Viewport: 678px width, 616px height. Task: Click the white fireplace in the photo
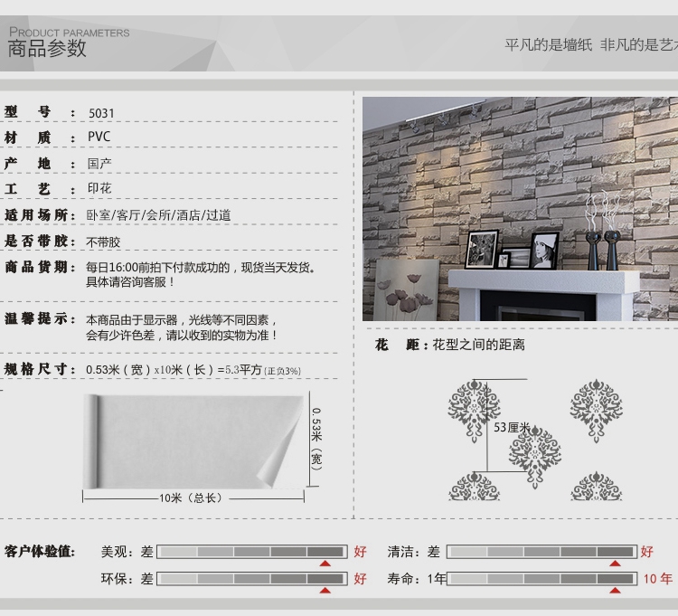click(543, 295)
